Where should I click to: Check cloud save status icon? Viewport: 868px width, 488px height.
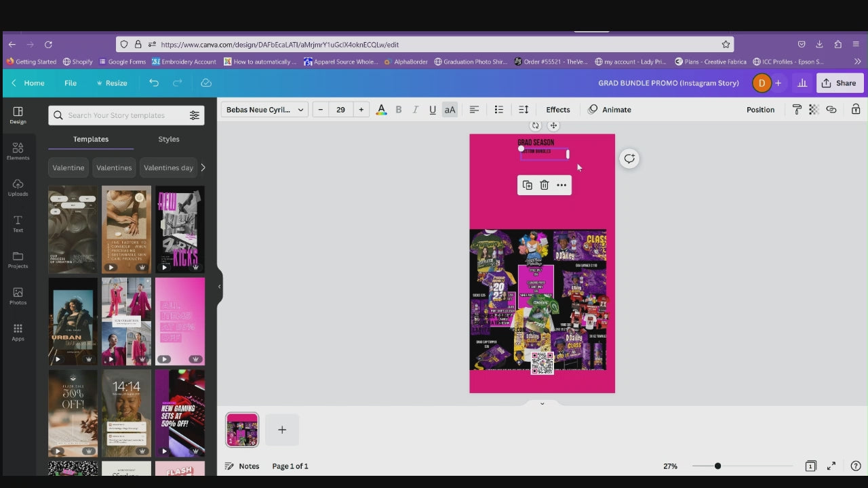click(206, 83)
